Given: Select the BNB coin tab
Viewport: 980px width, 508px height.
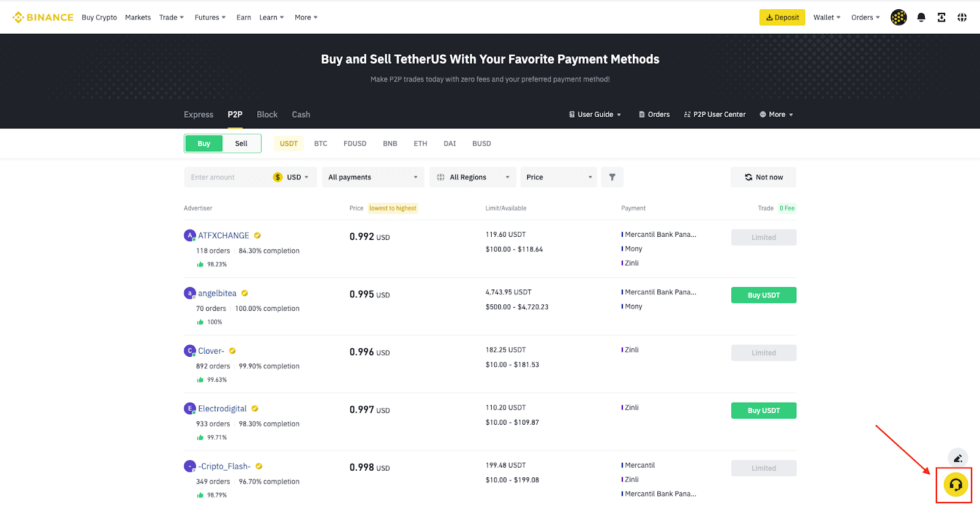Looking at the screenshot, I should (390, 143).
